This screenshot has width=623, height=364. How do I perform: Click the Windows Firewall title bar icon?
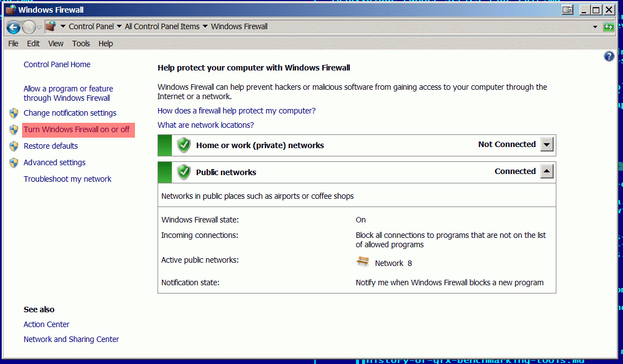(x=10, y=9)
